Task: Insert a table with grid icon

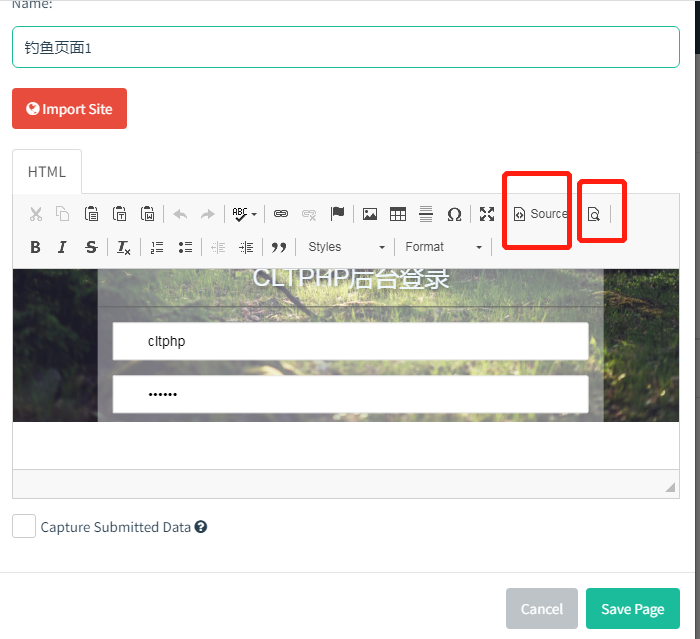Action: click(x=398, y=214)
